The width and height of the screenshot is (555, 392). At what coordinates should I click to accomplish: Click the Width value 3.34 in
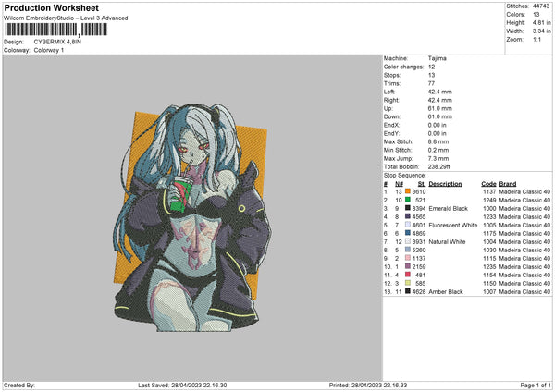[x=541, y=31]
